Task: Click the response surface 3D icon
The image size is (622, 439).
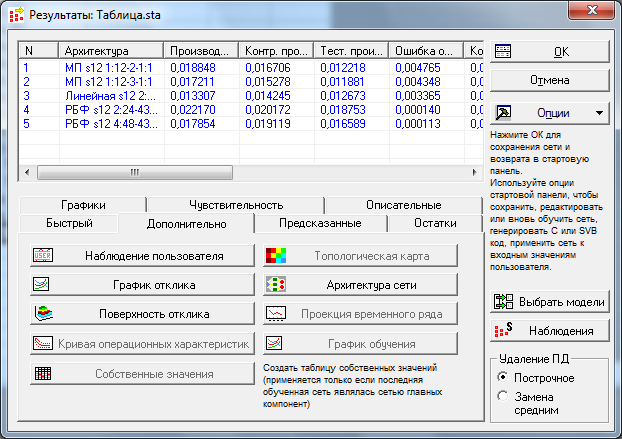Action: (x=43, y=313)
